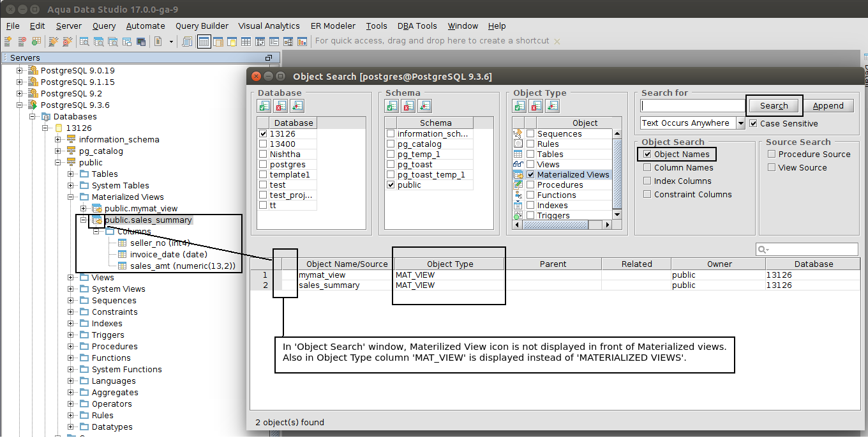
Task: Open the Automate menu
Action: point(146,26)
